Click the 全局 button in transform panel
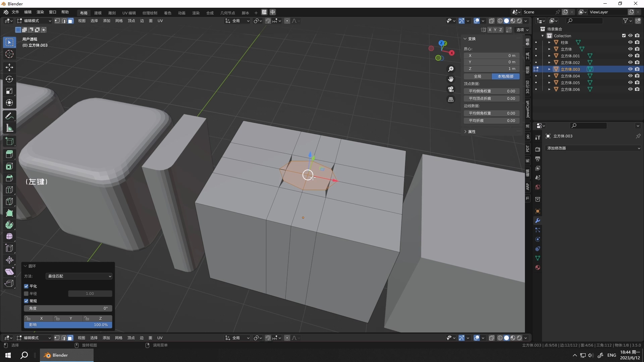Viewport: 644px width, 362px height. (x=478, y=76)
